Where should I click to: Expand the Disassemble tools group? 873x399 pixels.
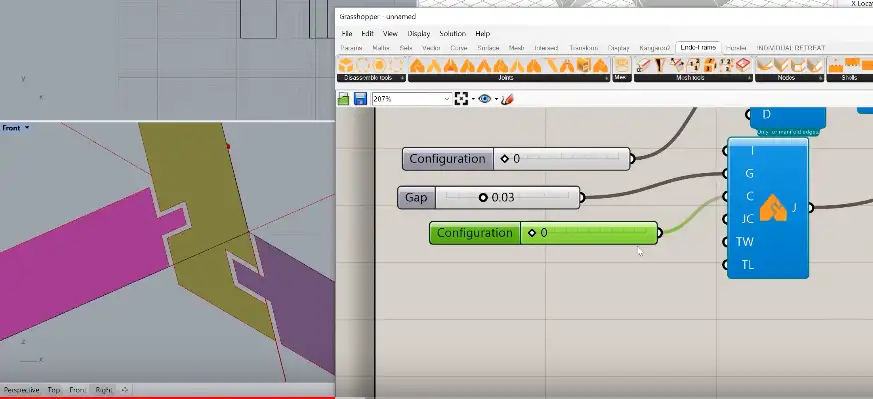click(403, 78)
